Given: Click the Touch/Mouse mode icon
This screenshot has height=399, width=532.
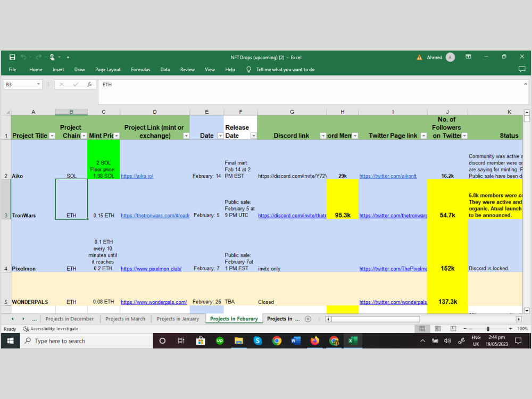Looking at the screenshot, I should coord(52,57).
